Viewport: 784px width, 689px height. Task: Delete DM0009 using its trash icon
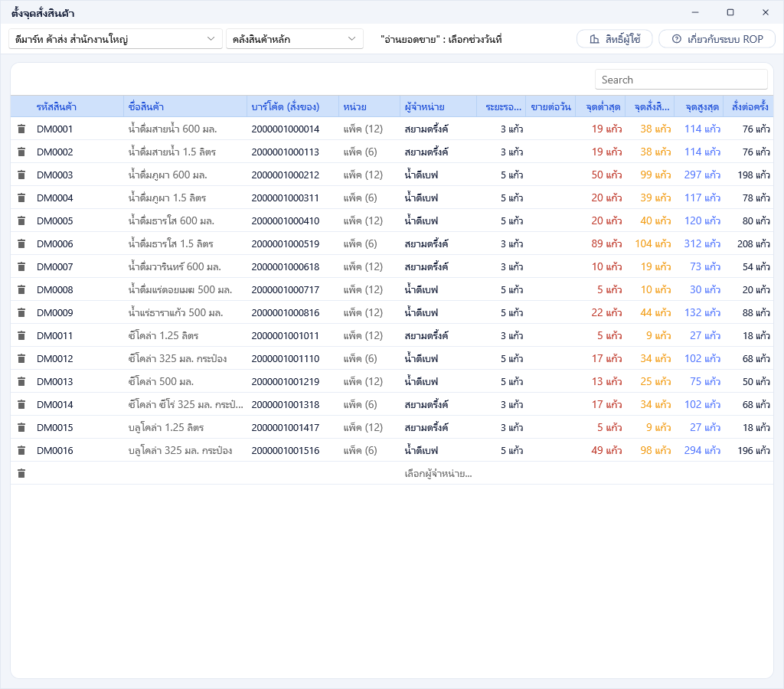click(x=21, y=313)
